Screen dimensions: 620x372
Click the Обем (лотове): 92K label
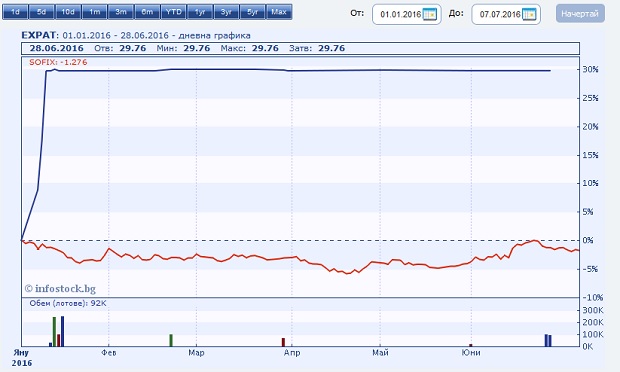(68, 303)
